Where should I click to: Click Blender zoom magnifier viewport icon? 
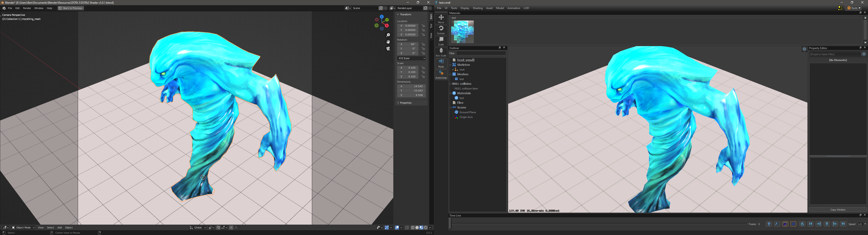[x=388, y=35]
